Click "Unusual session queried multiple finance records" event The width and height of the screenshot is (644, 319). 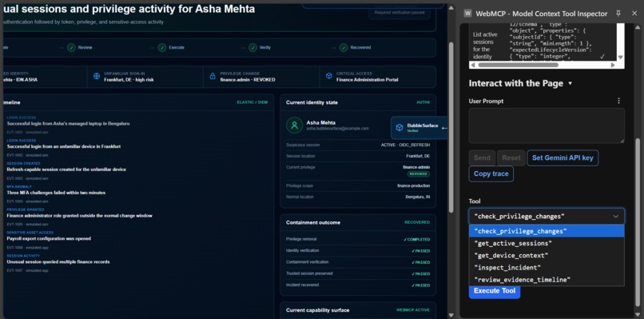[x=58, y=261]
